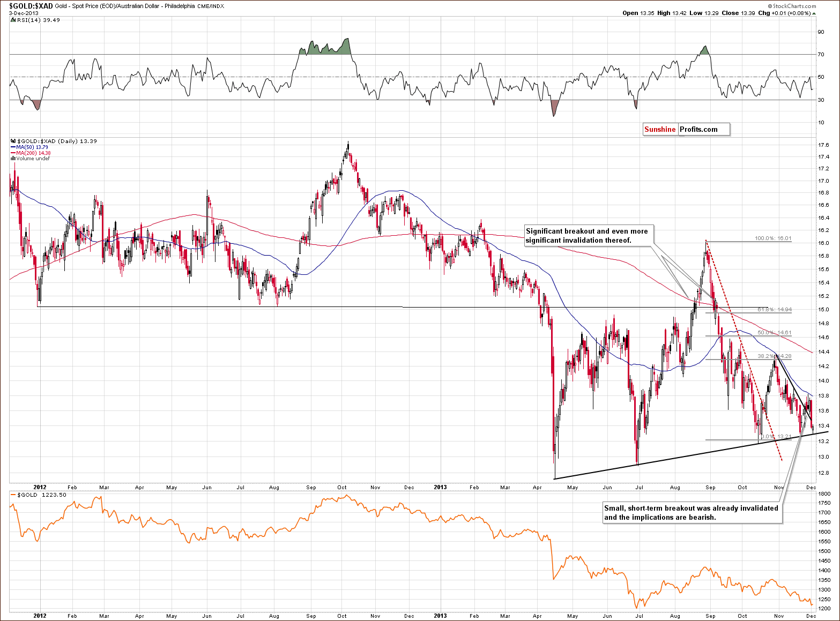
Task: Click the 90 level on RSI axis
Action: click(x=821, y=32)
